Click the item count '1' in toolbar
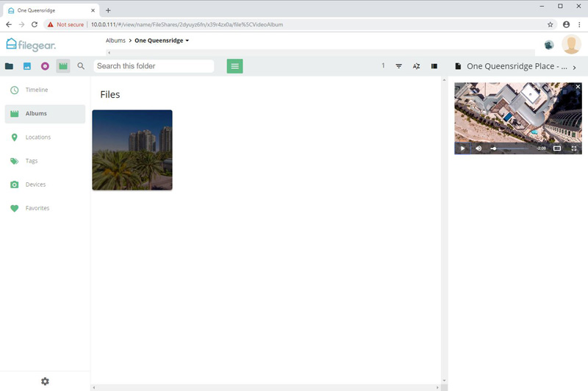 pos(383,65)
